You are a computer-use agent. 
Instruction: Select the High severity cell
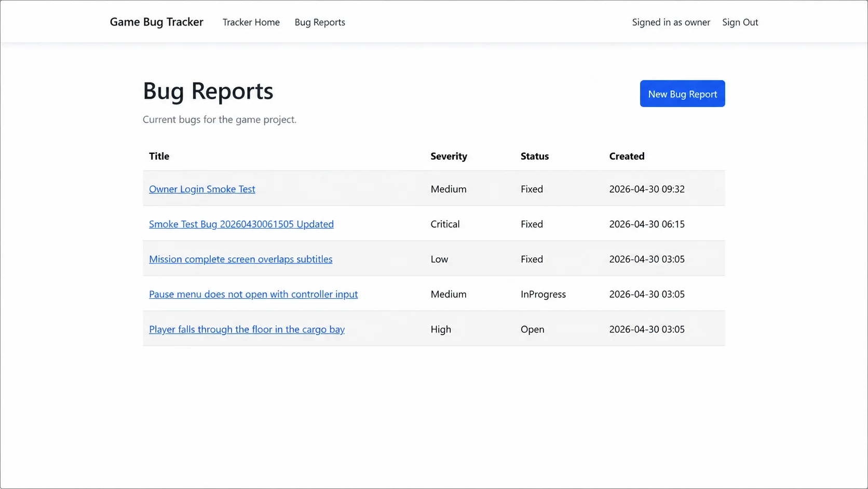[441, 329]
